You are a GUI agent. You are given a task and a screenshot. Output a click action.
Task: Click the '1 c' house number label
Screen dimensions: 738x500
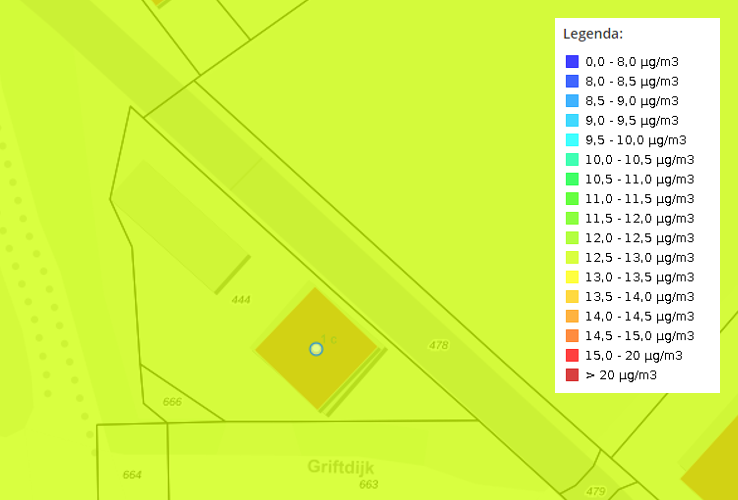pos(329,339)
